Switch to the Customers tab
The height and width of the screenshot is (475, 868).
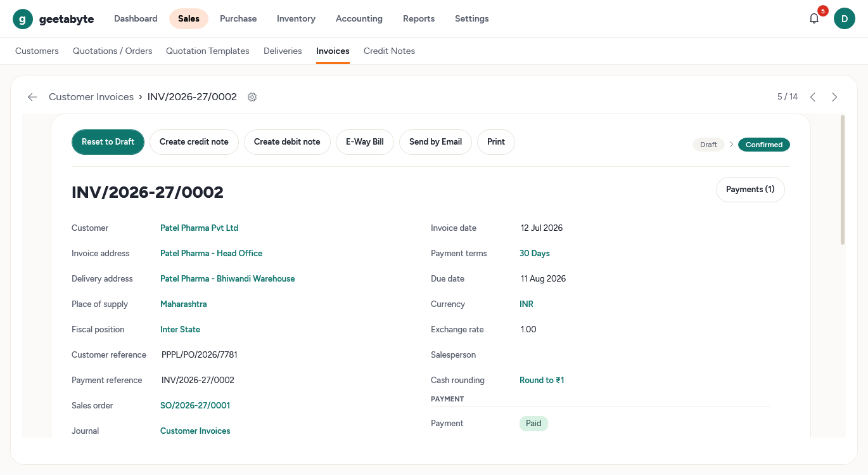click(x=37, y=51)
